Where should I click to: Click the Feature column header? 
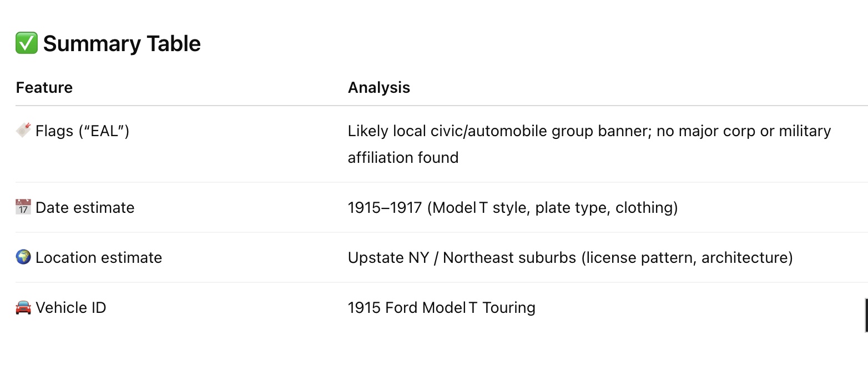(44, 87)
